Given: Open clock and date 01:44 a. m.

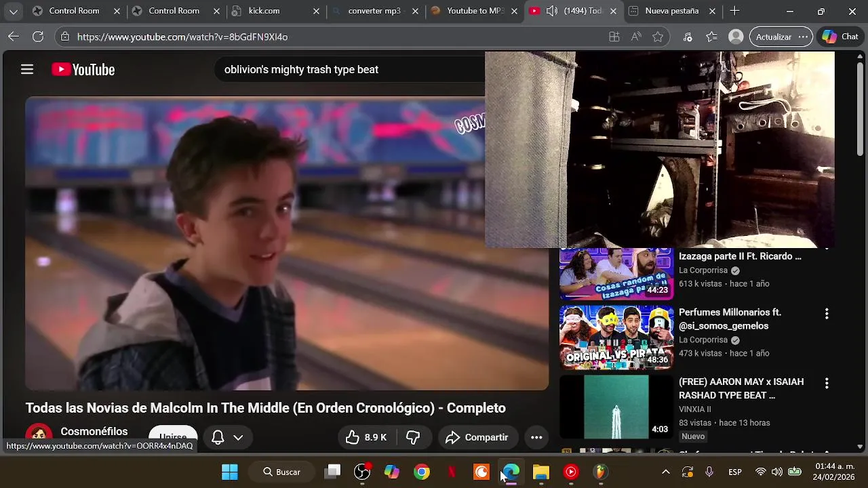Looking at the screenshot, I should pos(834,472).
